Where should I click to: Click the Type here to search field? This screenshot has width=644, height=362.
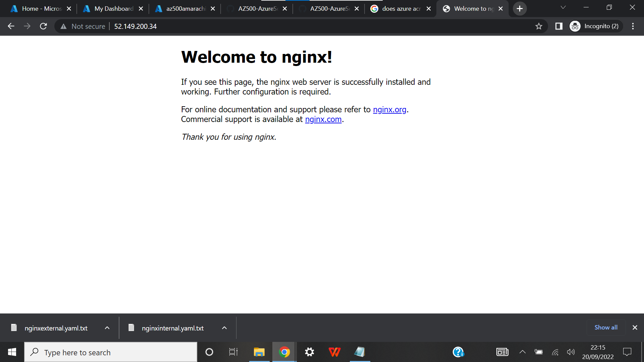click(111, 352)
